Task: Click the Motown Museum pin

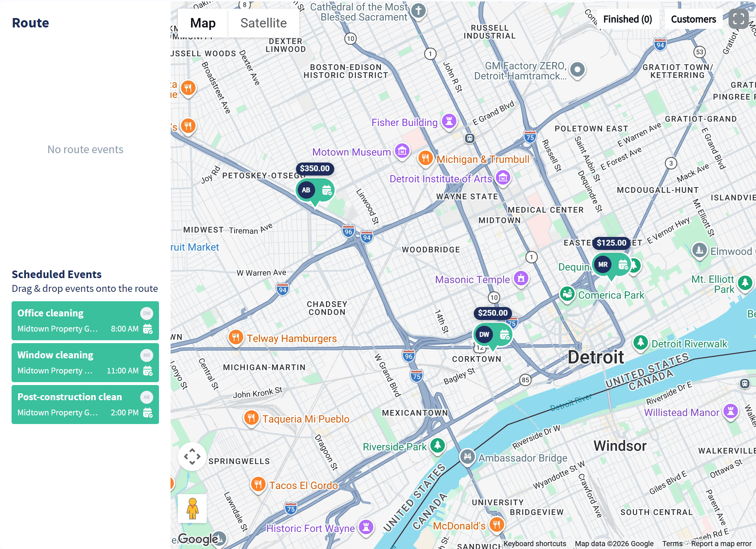Action: tap(402, 151)
